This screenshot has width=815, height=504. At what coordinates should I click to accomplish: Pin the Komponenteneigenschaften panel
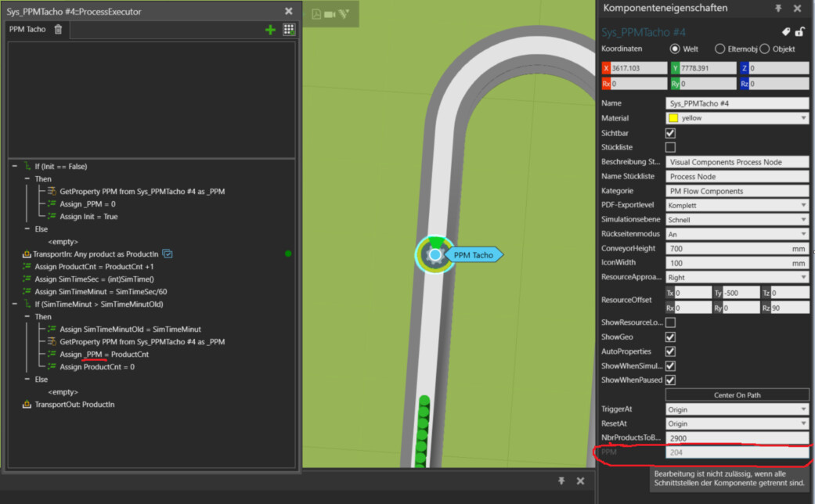778,9
